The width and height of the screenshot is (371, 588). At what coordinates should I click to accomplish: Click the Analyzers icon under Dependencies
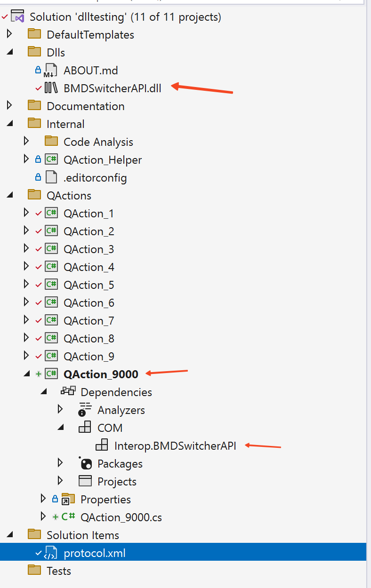pos(85,410)
